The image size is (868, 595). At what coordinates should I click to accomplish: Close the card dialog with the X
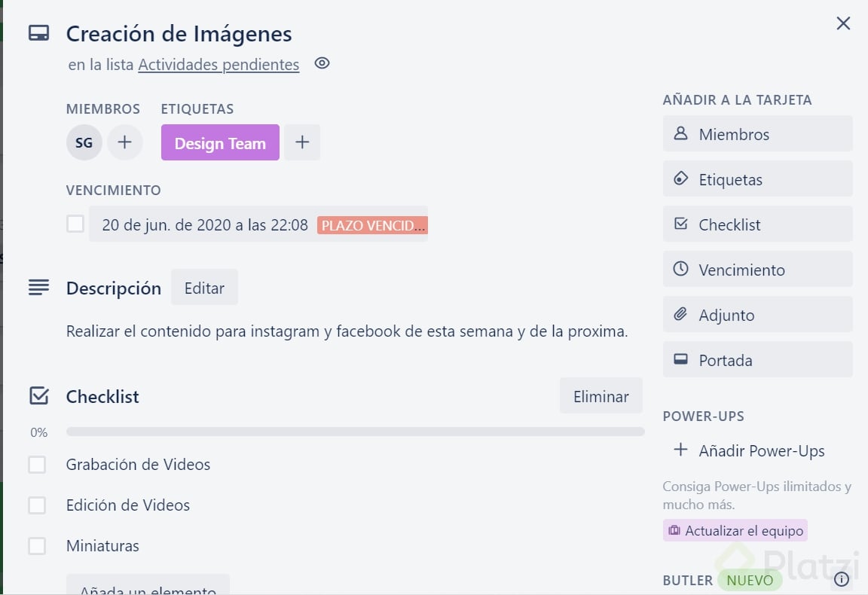point(843,23)
